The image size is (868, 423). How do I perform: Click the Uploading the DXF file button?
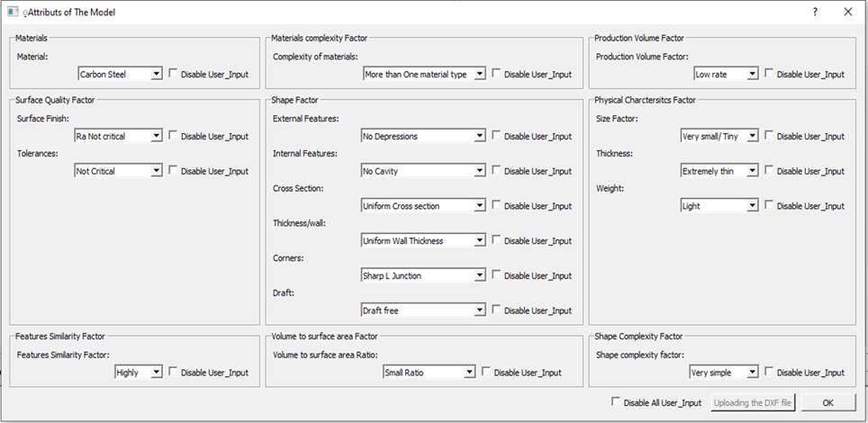tap(754, 402)
